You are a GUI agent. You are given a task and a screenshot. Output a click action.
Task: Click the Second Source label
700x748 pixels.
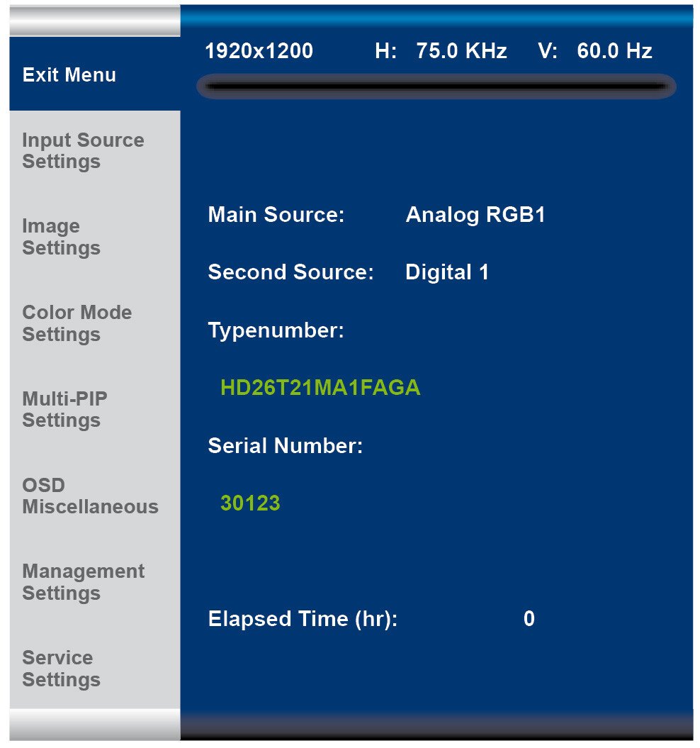(291, 272)
